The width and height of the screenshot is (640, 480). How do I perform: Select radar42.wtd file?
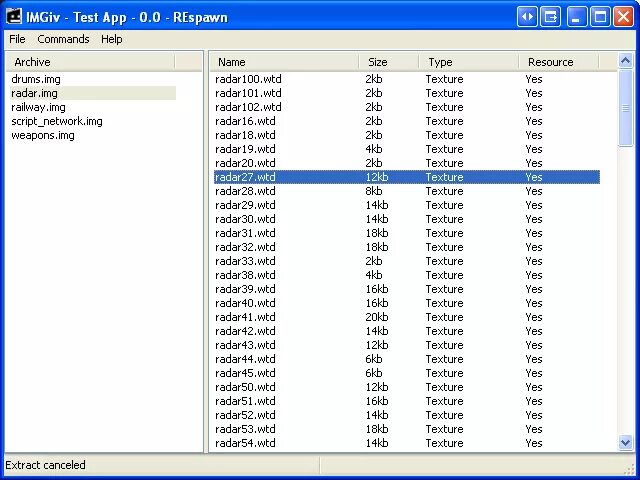[x=407, y=331]
